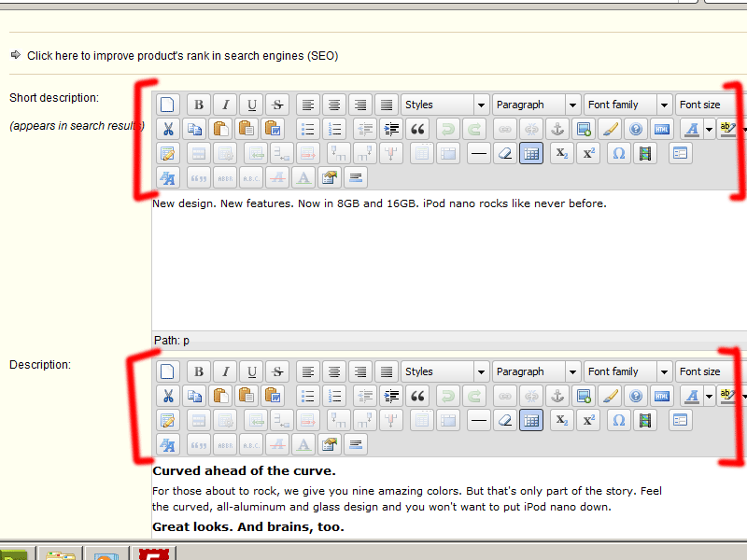Open Paragraph format dropdown in Description toolbar
This screenshot has height=560, width=747.
pyautogui.click(x=536, y=371)
